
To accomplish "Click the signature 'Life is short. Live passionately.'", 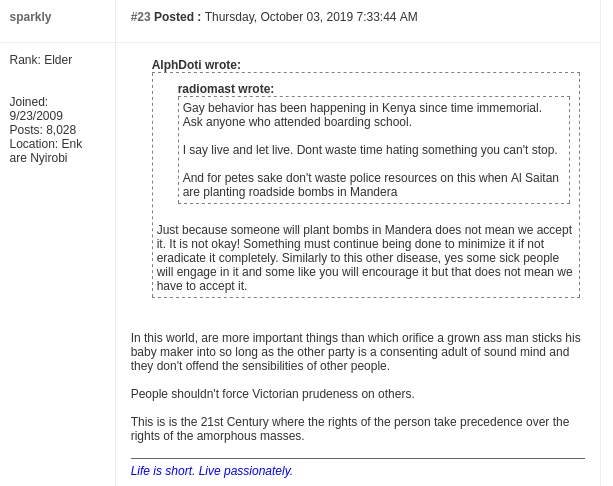I will 212,471.
